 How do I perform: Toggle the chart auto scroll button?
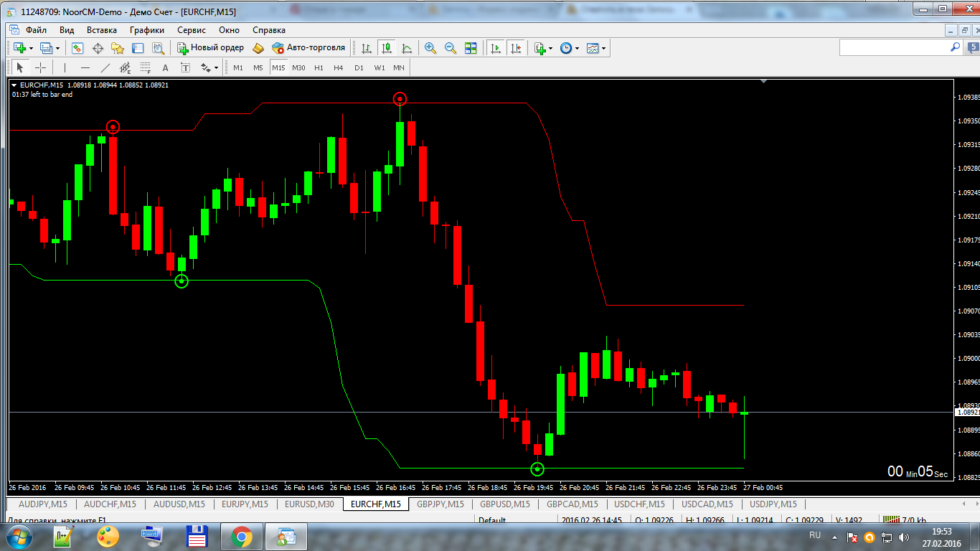(x=495, y=48)
